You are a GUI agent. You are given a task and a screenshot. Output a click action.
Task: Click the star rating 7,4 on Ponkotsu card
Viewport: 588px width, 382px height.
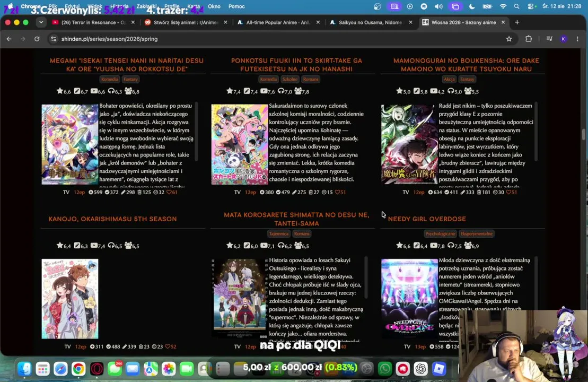coord(233,91)
